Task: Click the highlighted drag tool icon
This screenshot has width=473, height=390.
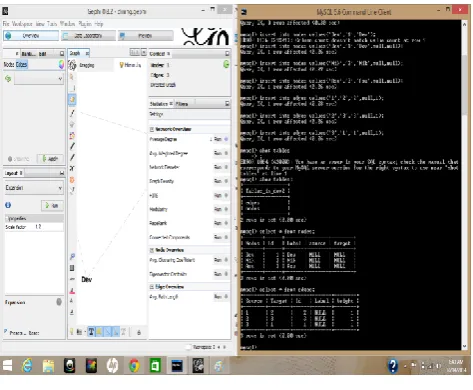Action: pos(72,99)
